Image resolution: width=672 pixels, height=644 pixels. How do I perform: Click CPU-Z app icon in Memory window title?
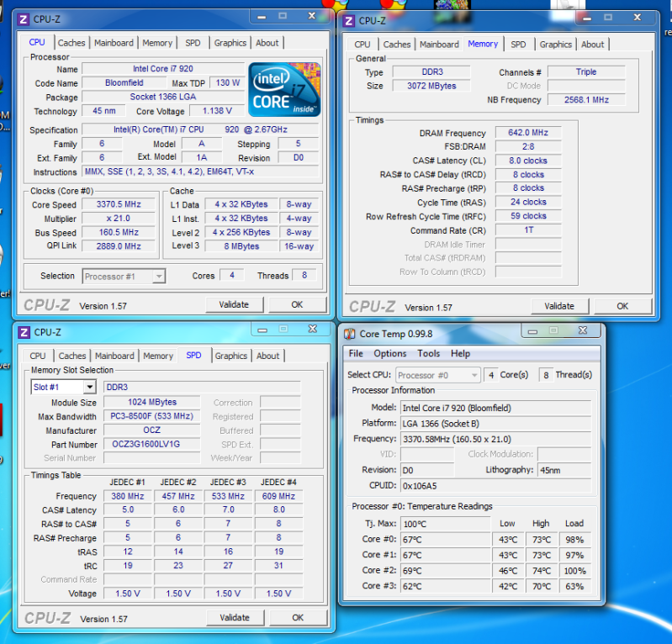[349, 20]
